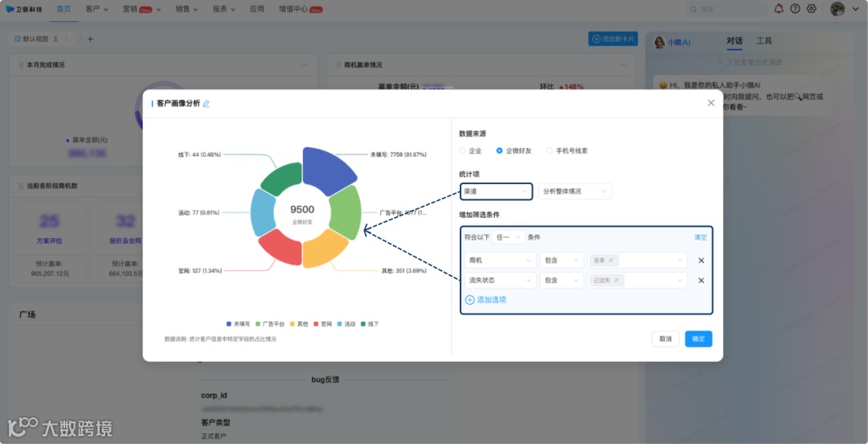Open the 营销 menu
Image resolution: width=868 pixels, height=444 pixels.
pyautogui.click(x=141, y=10)
